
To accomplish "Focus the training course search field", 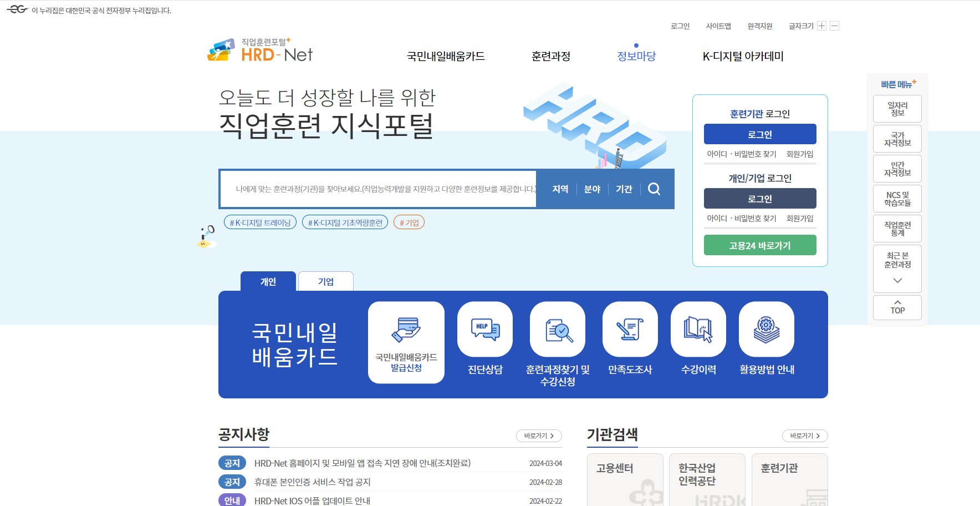I will point(379,189).
